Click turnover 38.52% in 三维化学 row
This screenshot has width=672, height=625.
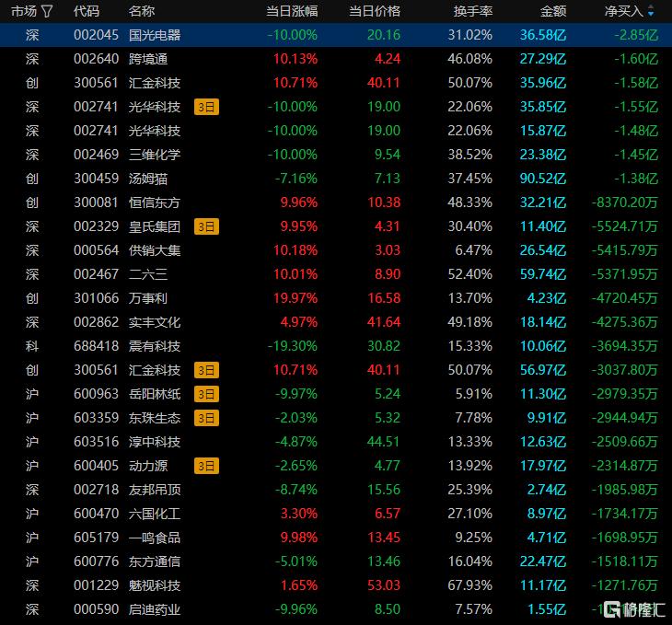pos(470,155)
